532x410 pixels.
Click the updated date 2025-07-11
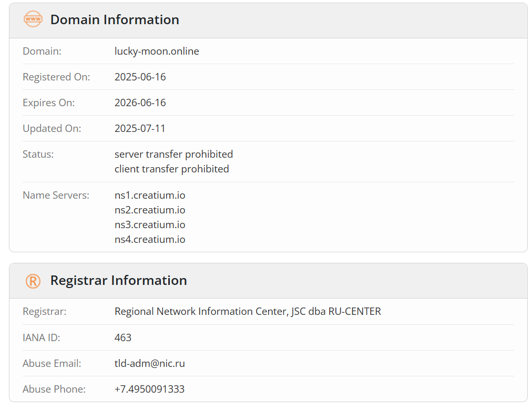pos(140,129)
